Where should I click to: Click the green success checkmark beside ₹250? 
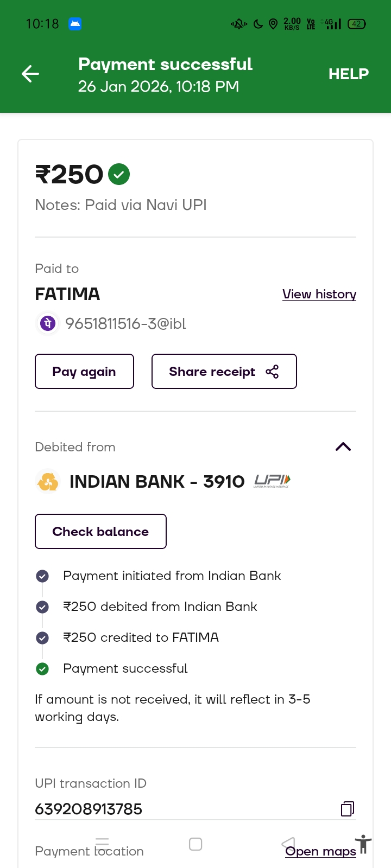point(119,174)
